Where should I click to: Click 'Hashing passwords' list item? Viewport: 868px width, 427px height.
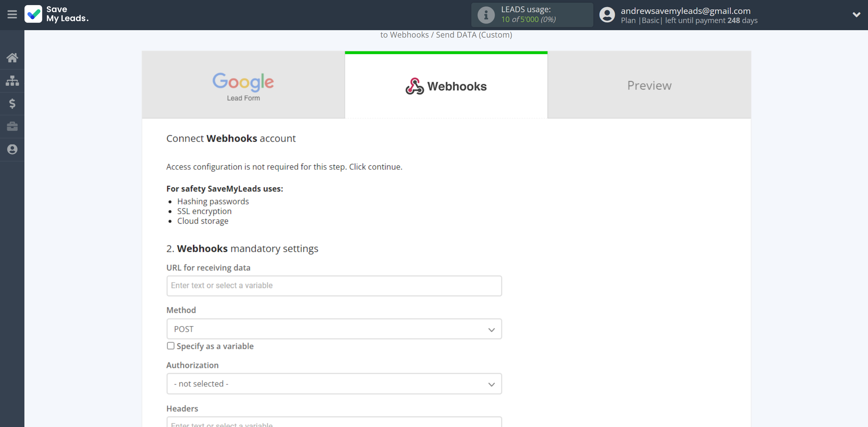(213, 201)
